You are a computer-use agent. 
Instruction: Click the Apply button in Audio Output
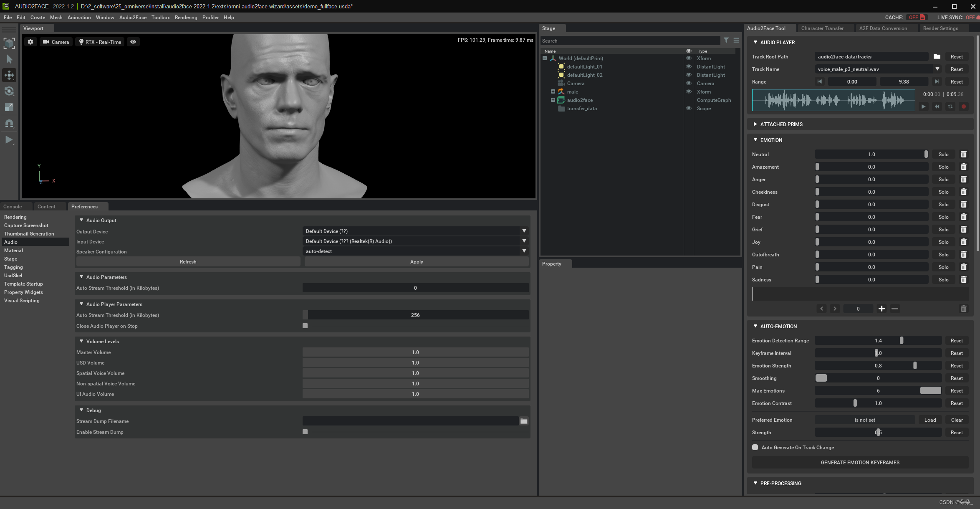pos(416,262)
